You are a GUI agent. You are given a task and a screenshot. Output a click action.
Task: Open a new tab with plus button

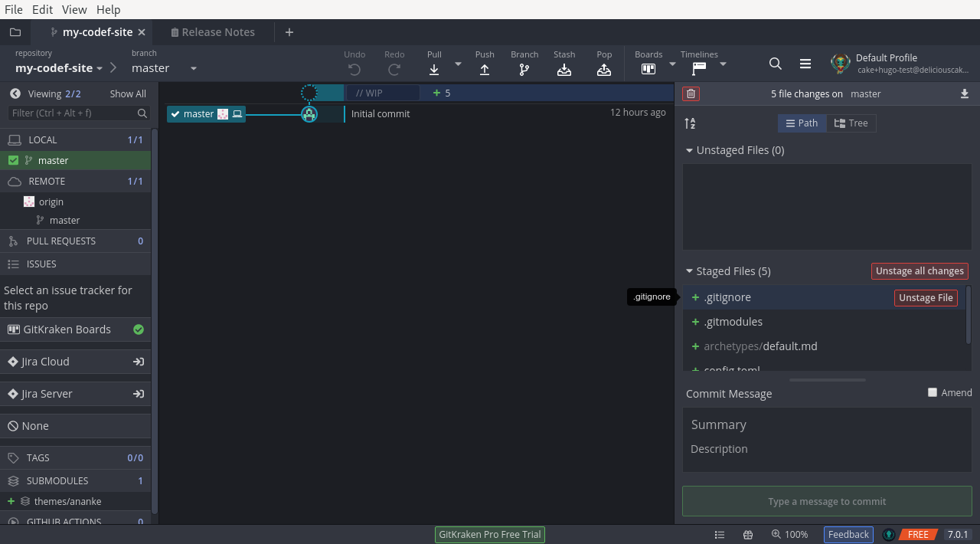[289, 32]
